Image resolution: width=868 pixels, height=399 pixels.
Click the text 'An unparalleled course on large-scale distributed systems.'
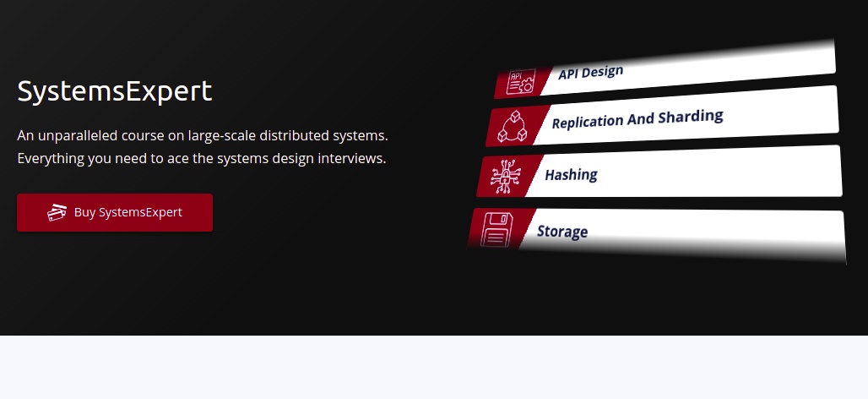(x=203, y=135)
